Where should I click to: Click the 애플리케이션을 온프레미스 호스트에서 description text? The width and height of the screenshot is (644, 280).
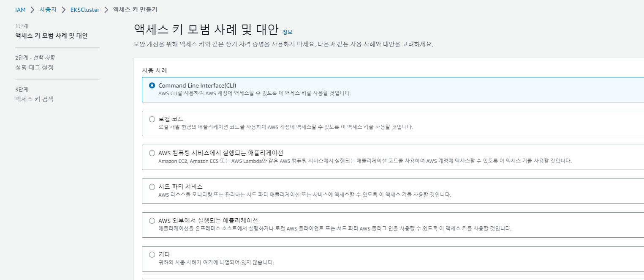click(335, 228)
